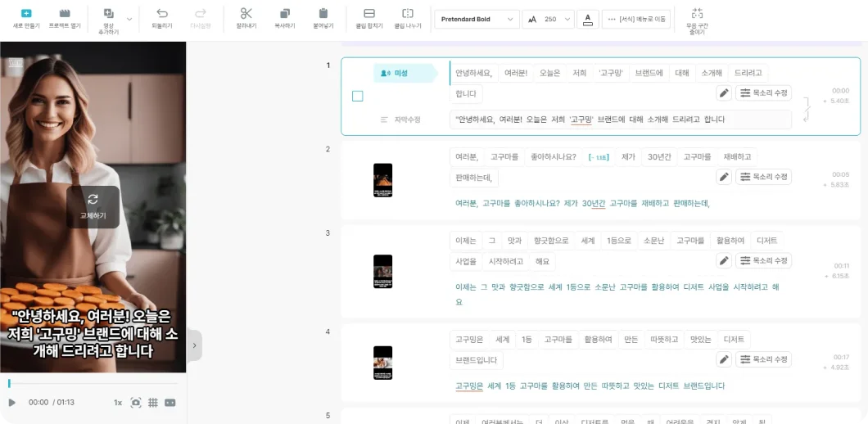Open the 프로젝트 열기 icon
Image resolution: width=868 pixels, height=424 pixels.
(x=65, y=13)
